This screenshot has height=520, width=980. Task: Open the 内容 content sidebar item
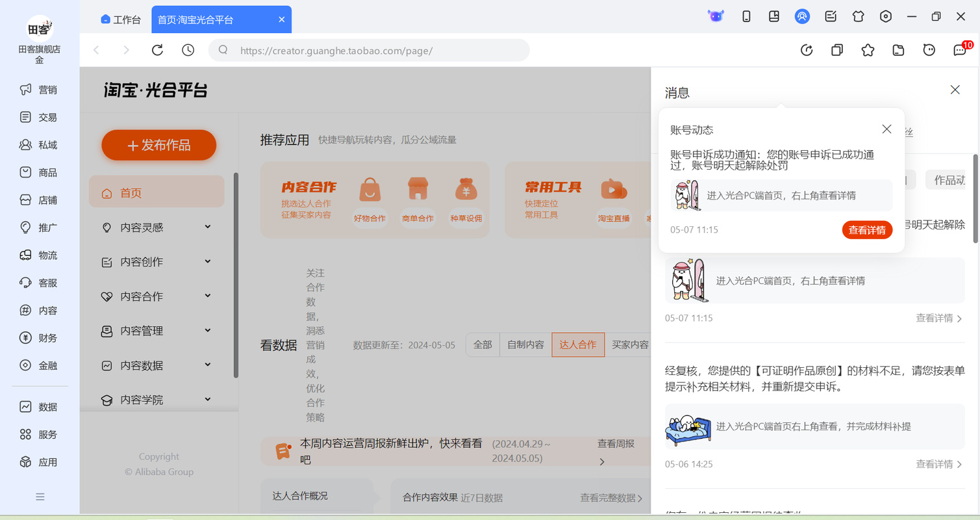[39, 311]
